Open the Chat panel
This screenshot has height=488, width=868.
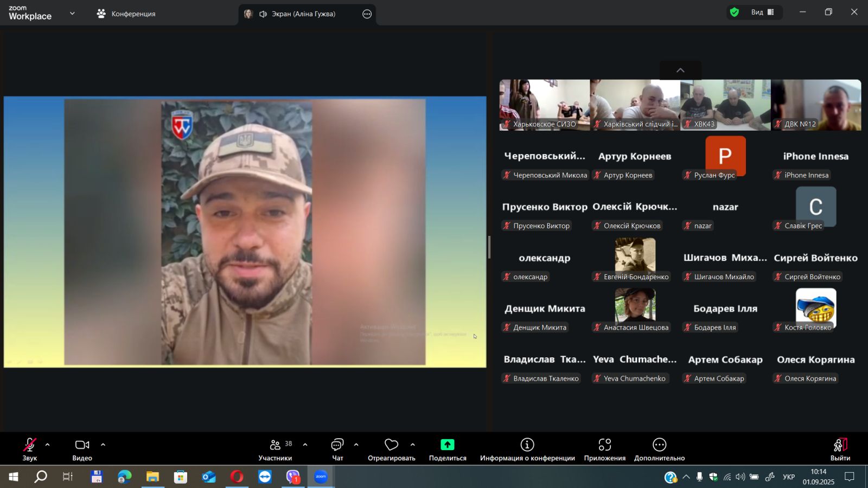coord(337,445)
